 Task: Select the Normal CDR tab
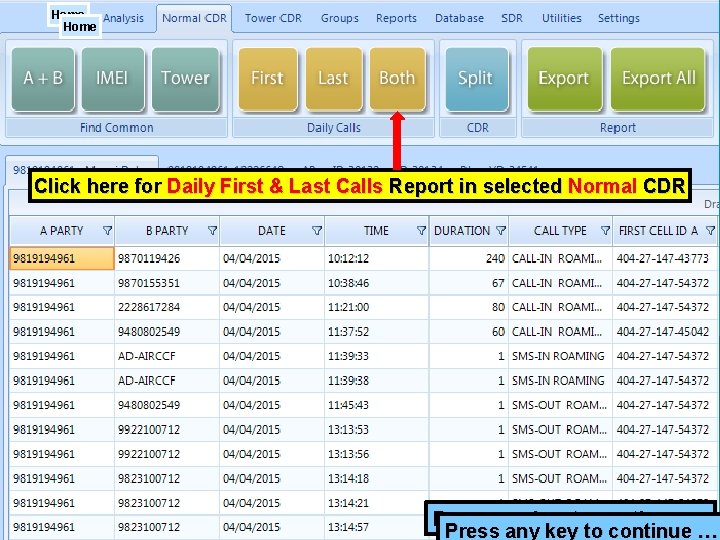coord(194,18)
